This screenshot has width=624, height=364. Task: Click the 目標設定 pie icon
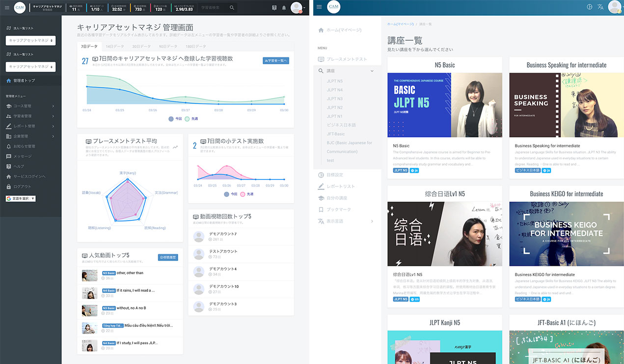[321, 175]
